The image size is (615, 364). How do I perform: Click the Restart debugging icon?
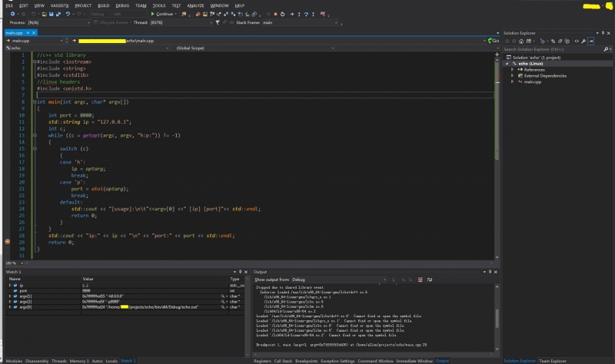[282, 14]
